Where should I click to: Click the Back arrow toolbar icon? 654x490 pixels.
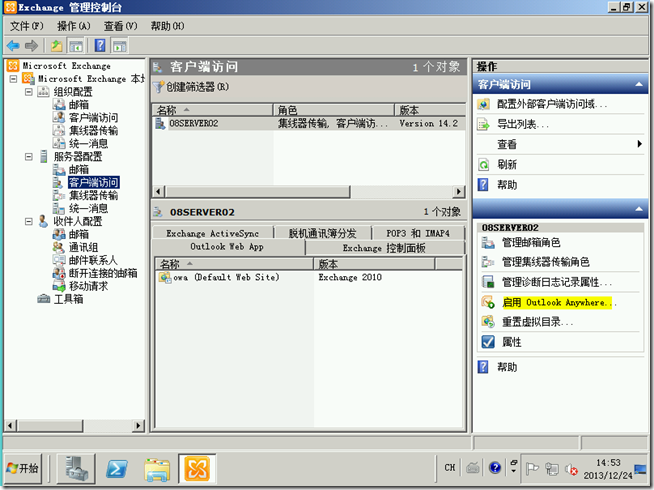pyautogui.click(x=13, y=45)
